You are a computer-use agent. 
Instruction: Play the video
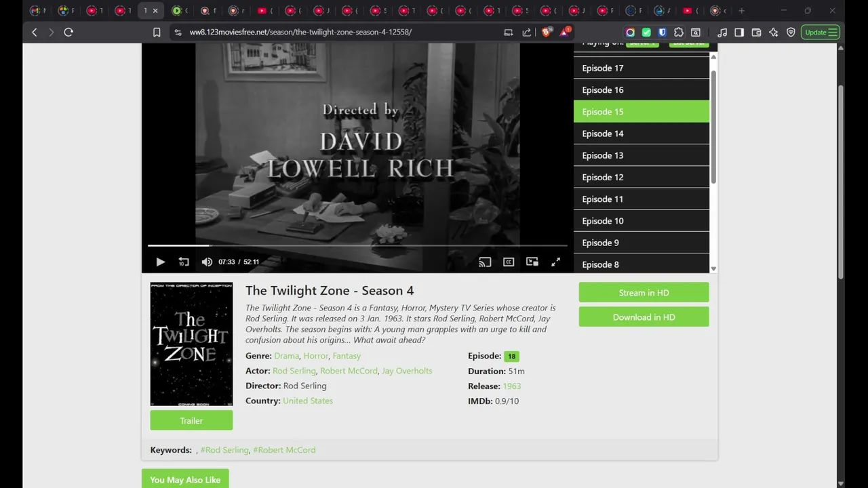click(x=160, y=262)
